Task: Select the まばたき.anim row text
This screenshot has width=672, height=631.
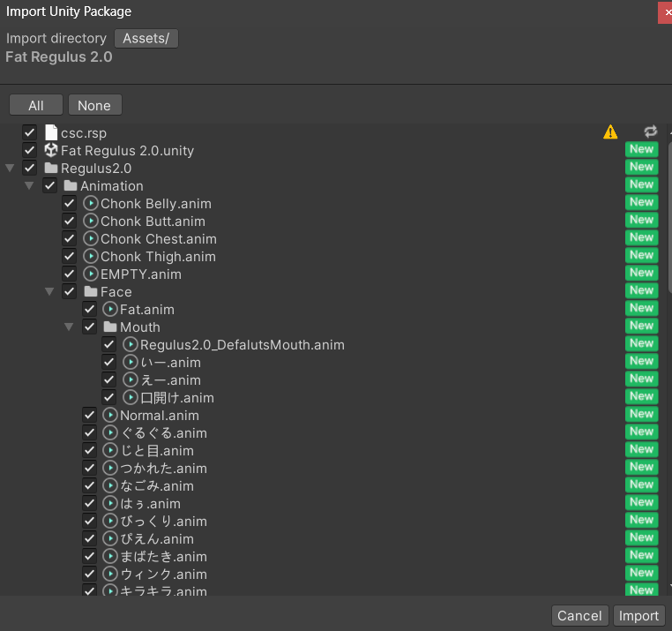Action: coord(163,556)
